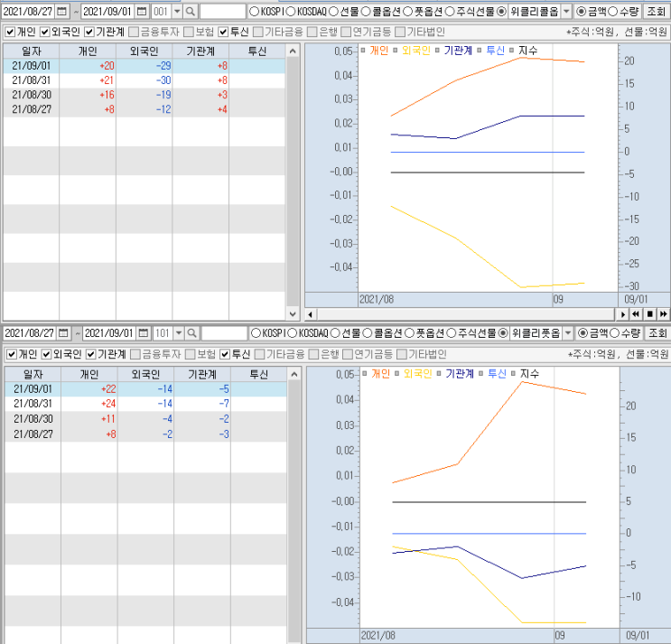The image size is (671, 644).
Task: Select 21/08/30 row in top table
Action: click(144, 95)
